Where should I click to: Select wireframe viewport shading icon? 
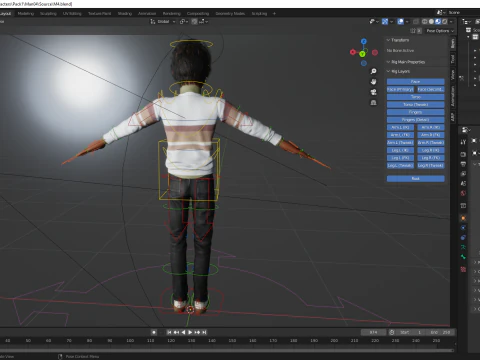424,21
